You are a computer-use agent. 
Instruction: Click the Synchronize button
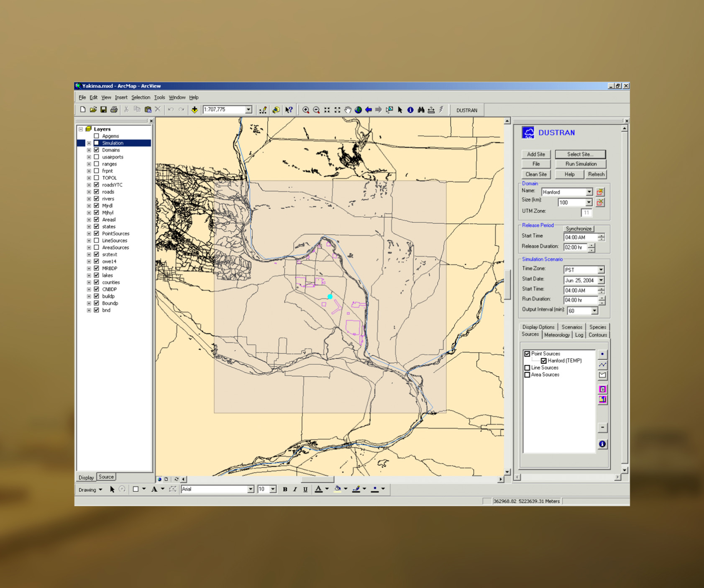click(579, 229)
